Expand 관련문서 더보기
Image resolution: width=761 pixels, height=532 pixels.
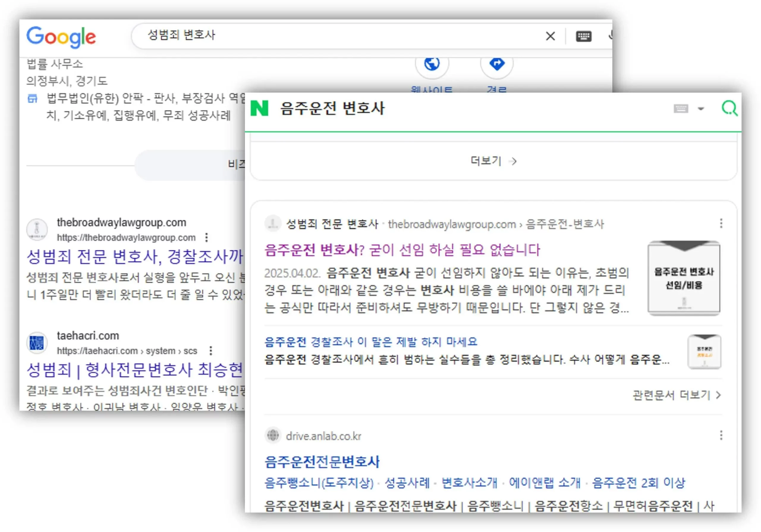pyautogui.click(x=677, y=395)
